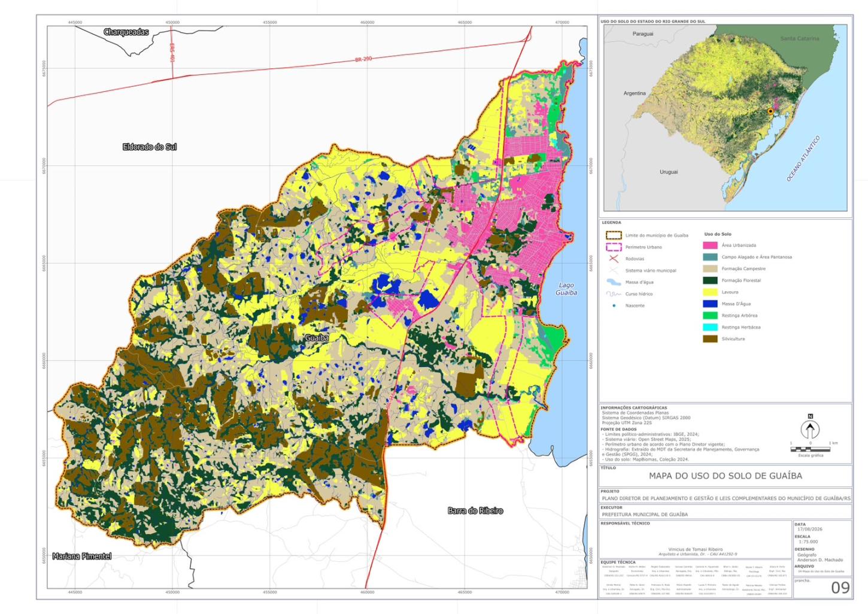Viewport: 868px width, 614px height.
Task: Click the RESPONSÁVEL TÉCNICO heading
Action: click(625, 524)
